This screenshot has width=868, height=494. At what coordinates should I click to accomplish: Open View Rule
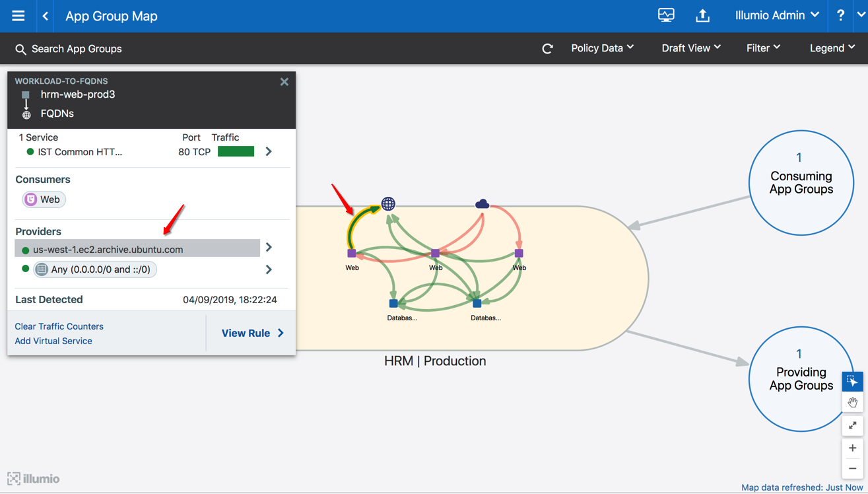point(252,334)
